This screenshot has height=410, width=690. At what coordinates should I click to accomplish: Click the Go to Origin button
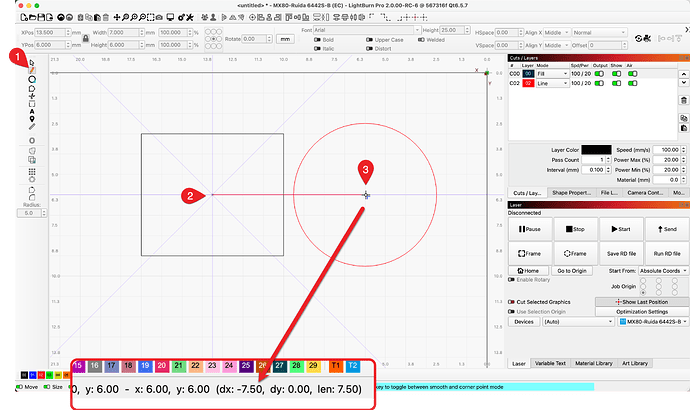[x=572, y=271]
